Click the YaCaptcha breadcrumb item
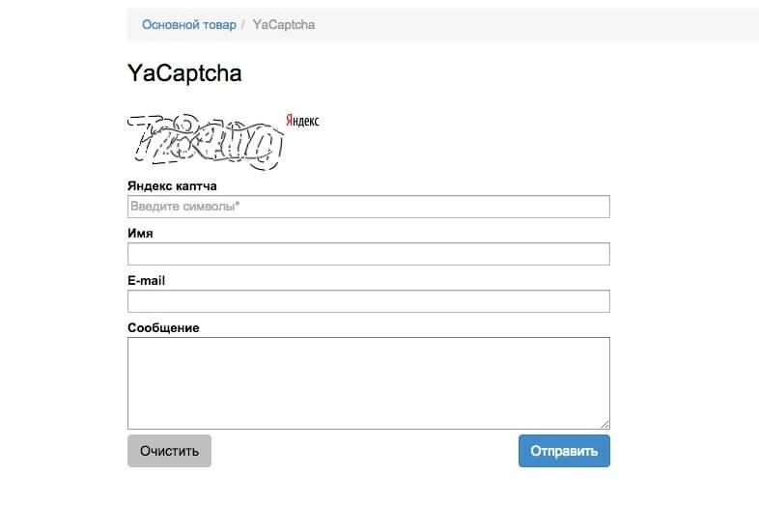Screen dimensions: 759x532 pyautogui.click(x=283, y=25)
